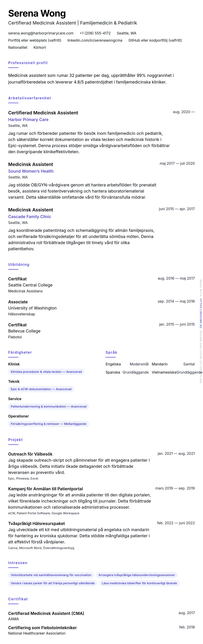Screen dimensions: 203x644
Task: Open the resume.bz watermark link
Action: [200, 310]
